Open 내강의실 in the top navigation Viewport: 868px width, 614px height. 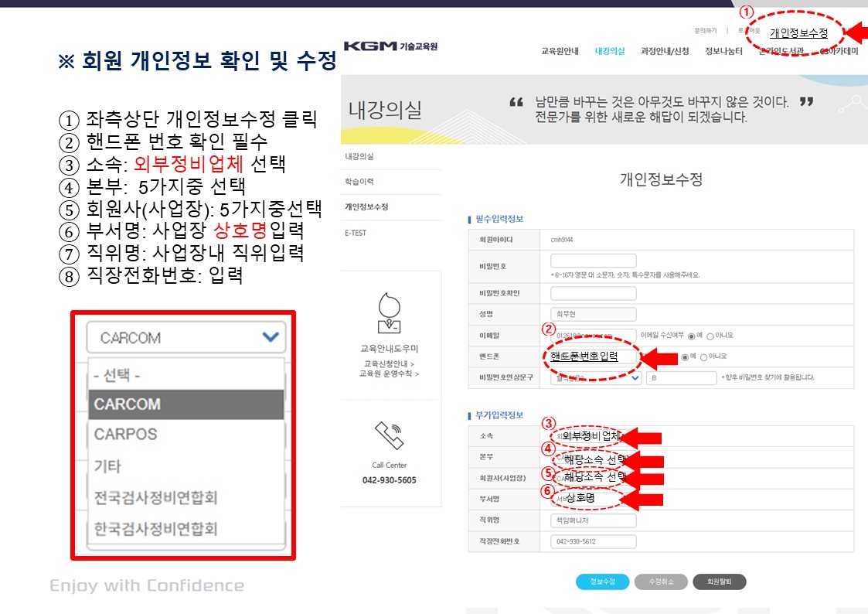610,52
